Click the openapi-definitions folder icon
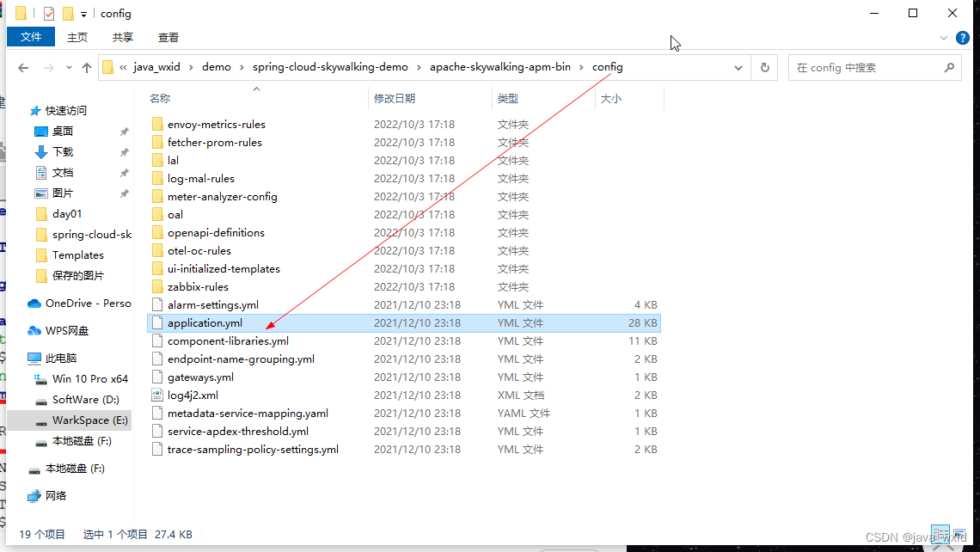Screen dimensions: 980x552 [x=157, y=232]
